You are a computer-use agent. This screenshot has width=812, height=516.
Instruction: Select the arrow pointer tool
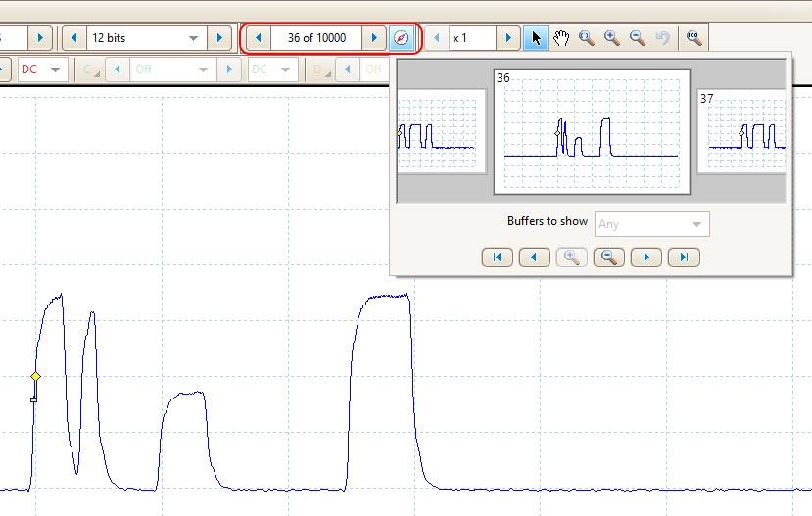pos(535,38)
